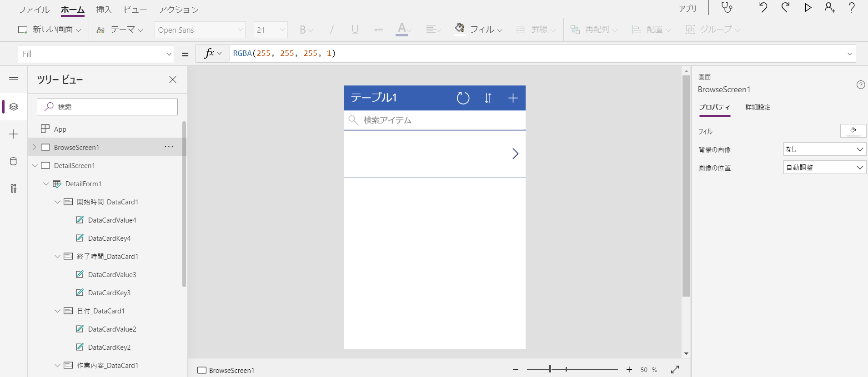
Task: Click the refresh icon in app header
Action: [463, 98]
